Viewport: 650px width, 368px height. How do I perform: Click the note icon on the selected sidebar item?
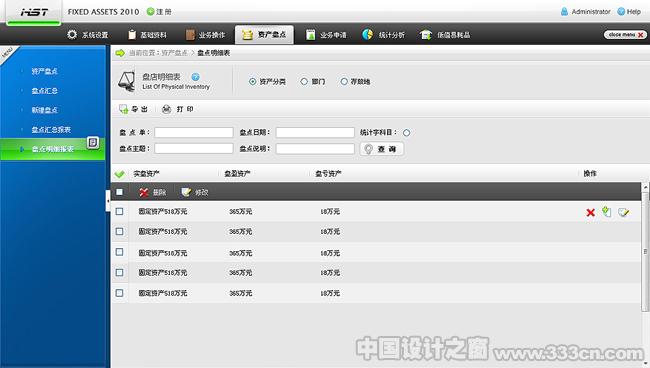(93, 143)
